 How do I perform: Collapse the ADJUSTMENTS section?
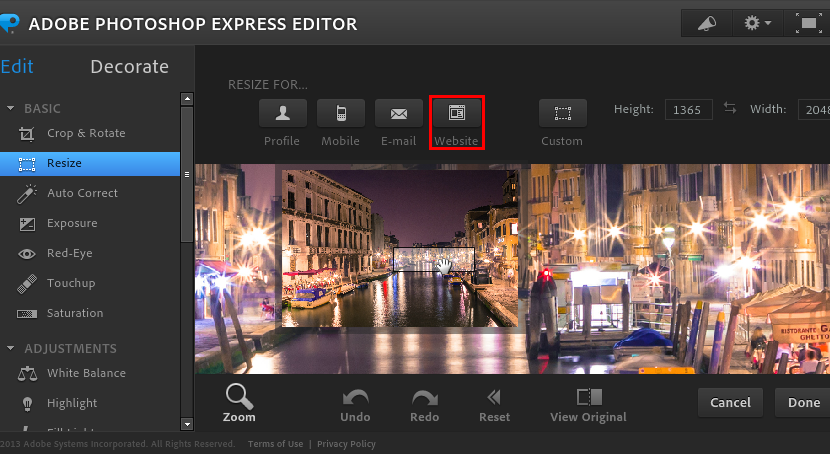[10, 348]
